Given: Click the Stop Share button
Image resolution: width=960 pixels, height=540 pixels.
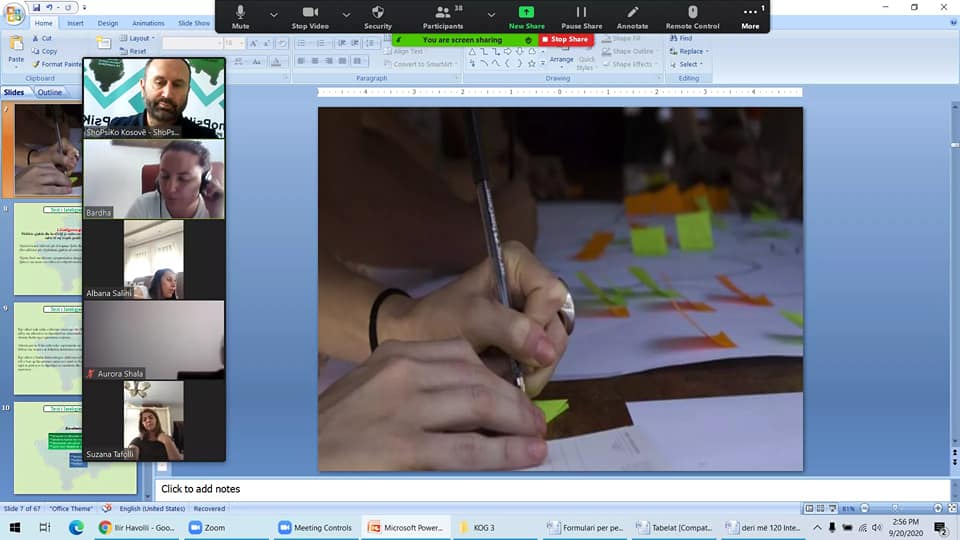Looking at the screenshot, I should tap(565, 39).
